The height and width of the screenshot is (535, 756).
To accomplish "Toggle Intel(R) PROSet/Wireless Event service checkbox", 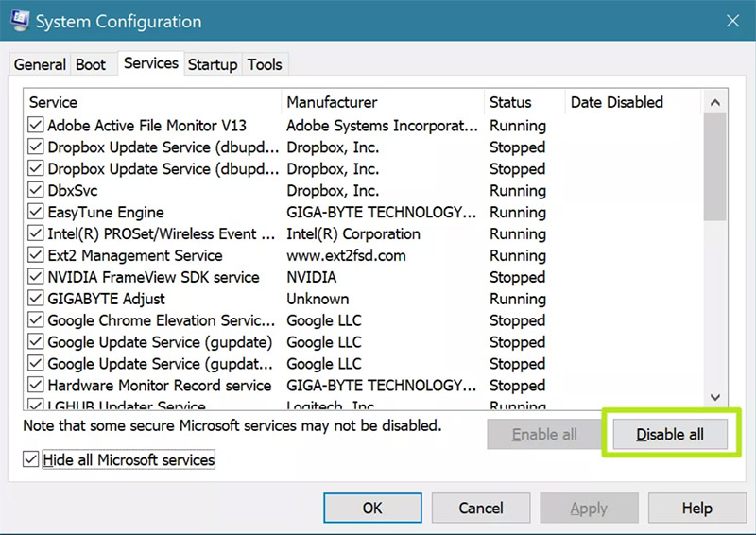I will 35,233.
